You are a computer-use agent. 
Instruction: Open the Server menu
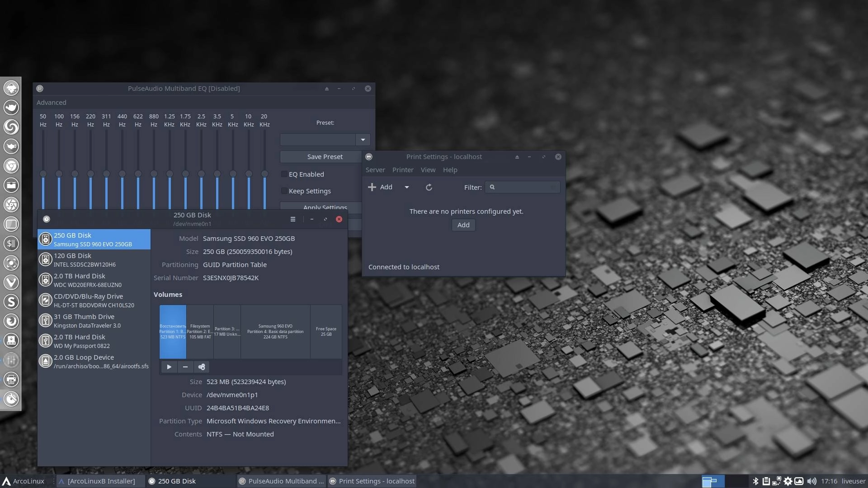coord(375,170)
